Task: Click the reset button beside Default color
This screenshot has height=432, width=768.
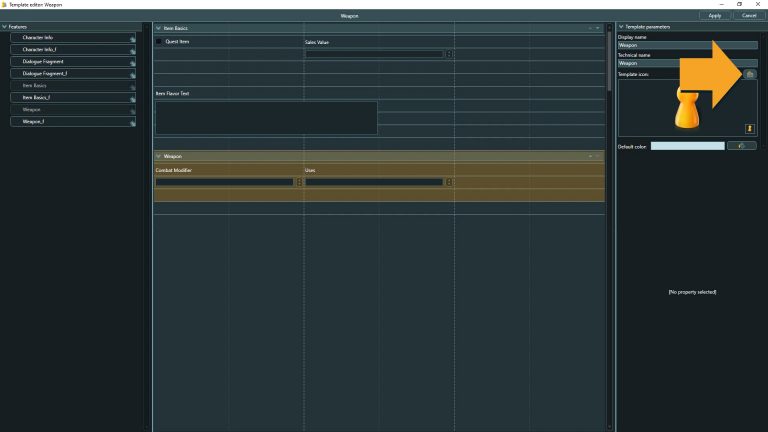Action: [x=741, y=146]
